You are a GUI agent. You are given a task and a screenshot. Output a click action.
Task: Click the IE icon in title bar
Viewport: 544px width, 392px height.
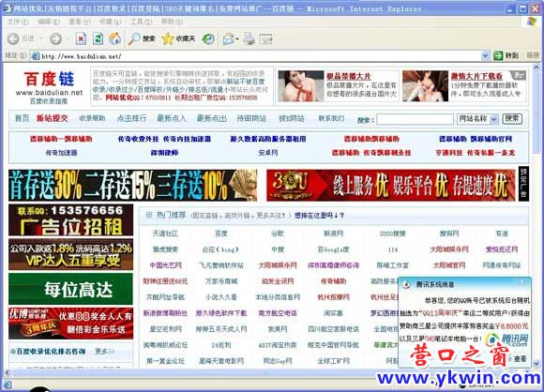click(x=7, y=8)
